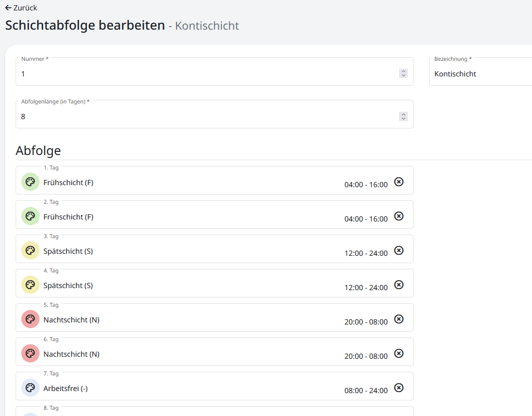Delete the 3. Tag Spätschicht entry
This screenshot has height=416, width=532.
pyautogui.click(x=398, y=250)
